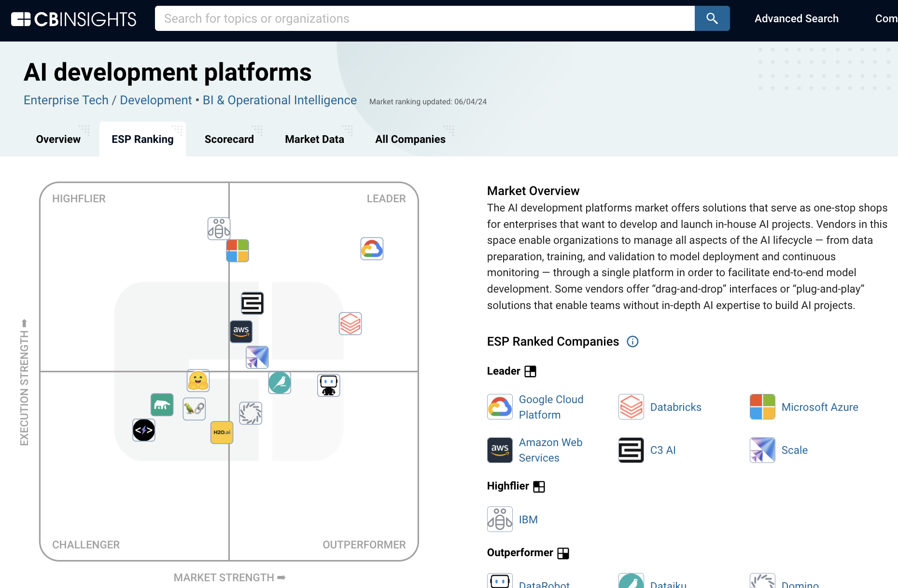This screenshot has height=588, width=898.
Task: Click the AWS logo in the quadrant chart
Action: pyautogui.click(x=241, y=332)
